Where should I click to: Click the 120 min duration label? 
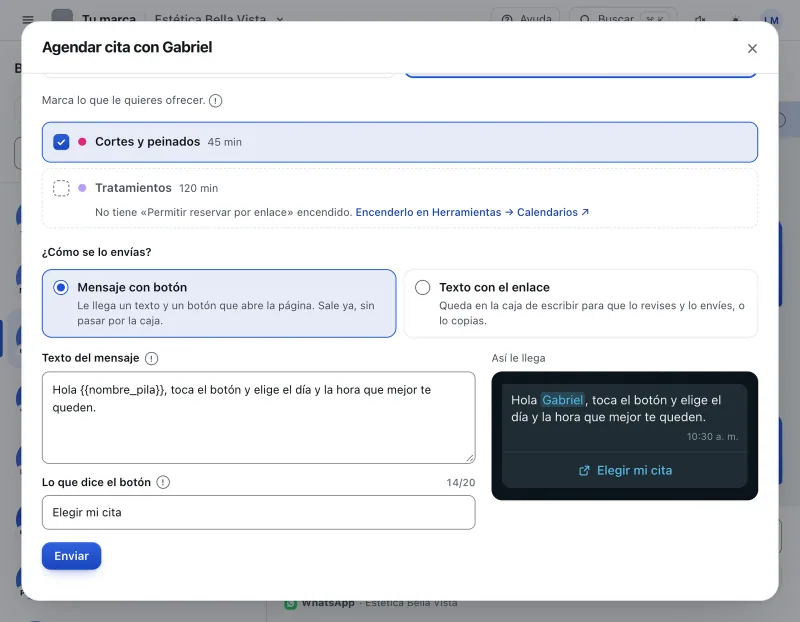[x=198, y=188]
